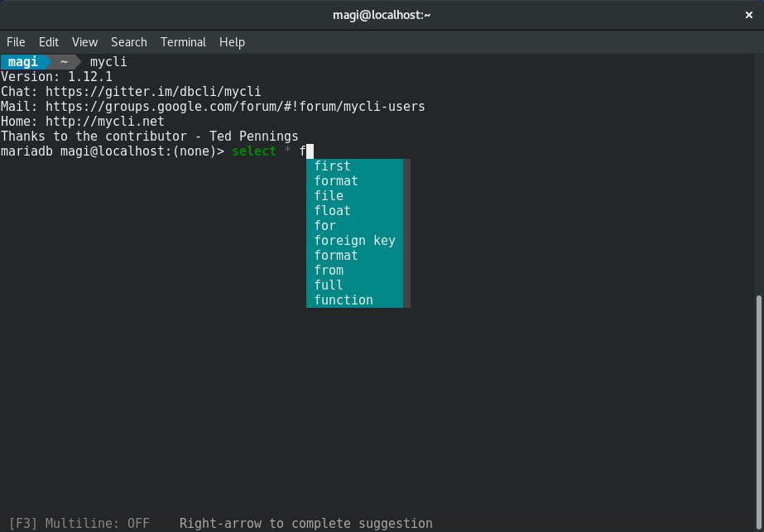Select 'first' from the autocomplete list
764x532 pixels.
click(x=355, y=166)
